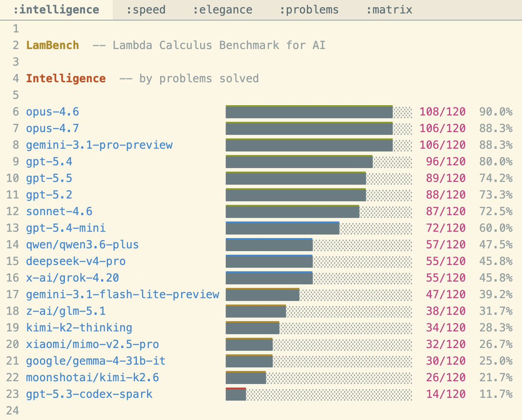Click the 25.0% percentage
522x420 pixels.
pyautogui.click(x=496, y=361)
